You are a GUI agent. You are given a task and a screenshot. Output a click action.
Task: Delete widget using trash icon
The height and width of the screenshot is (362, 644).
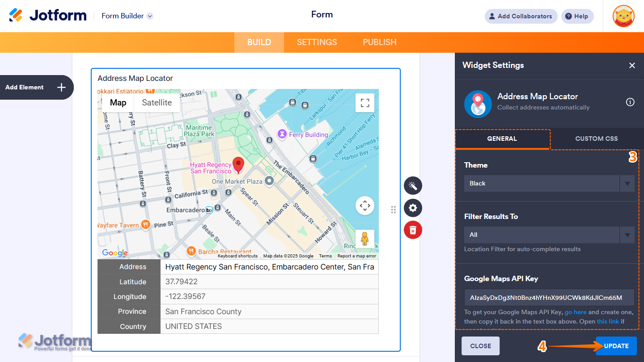click(x=413, y=230)
